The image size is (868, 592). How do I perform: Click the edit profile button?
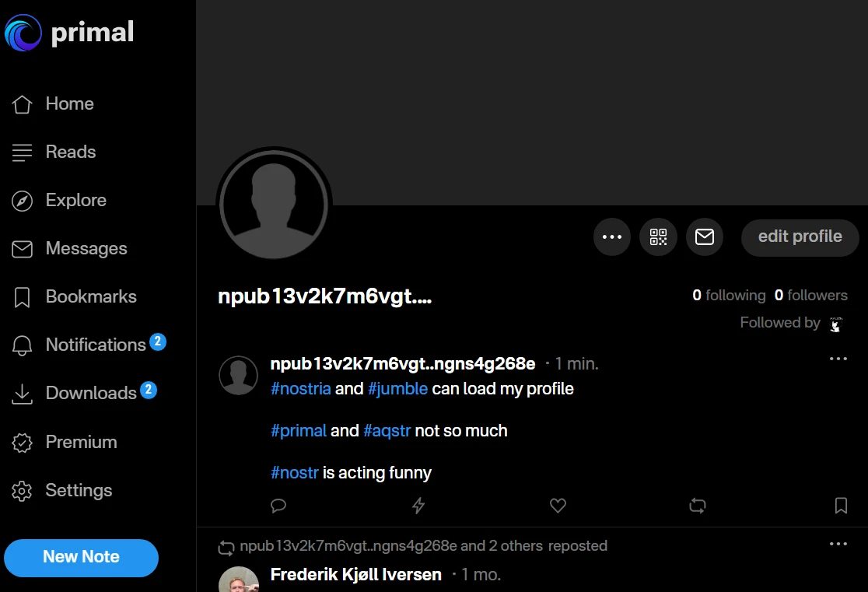click(x=800, y=236)
